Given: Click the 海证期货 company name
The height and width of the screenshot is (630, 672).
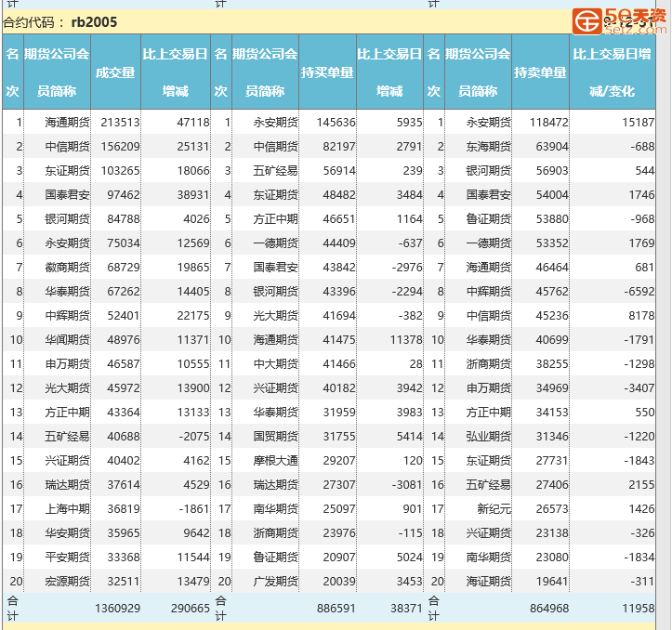Looking at the screenshot, I should coord(489,581).
